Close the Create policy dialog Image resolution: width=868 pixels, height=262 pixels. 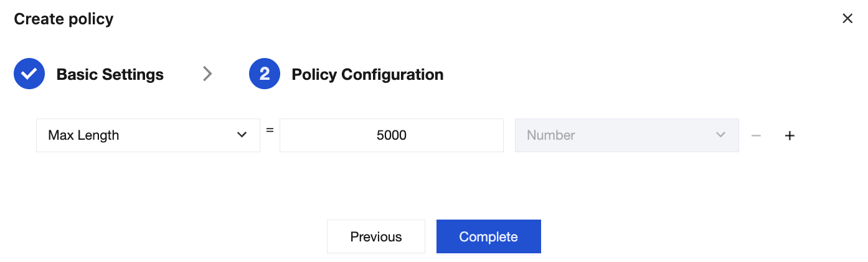(x=847, y=19)
